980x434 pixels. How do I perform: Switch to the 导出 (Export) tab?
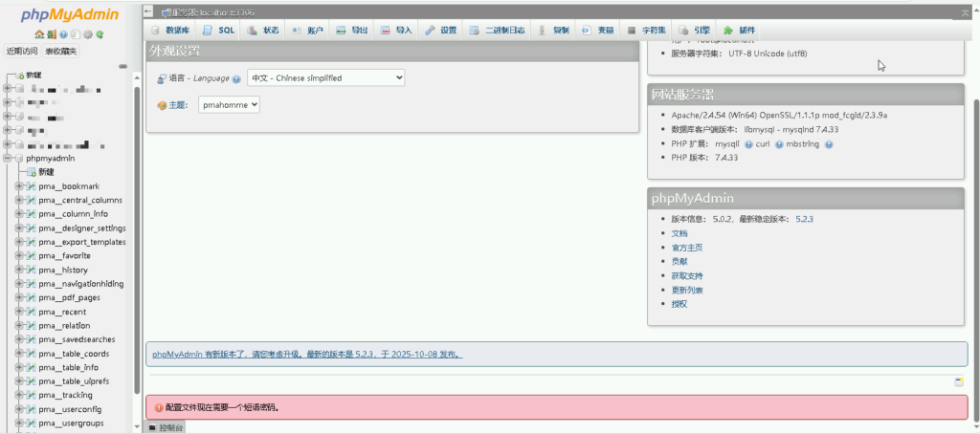[x=351, y=31]
